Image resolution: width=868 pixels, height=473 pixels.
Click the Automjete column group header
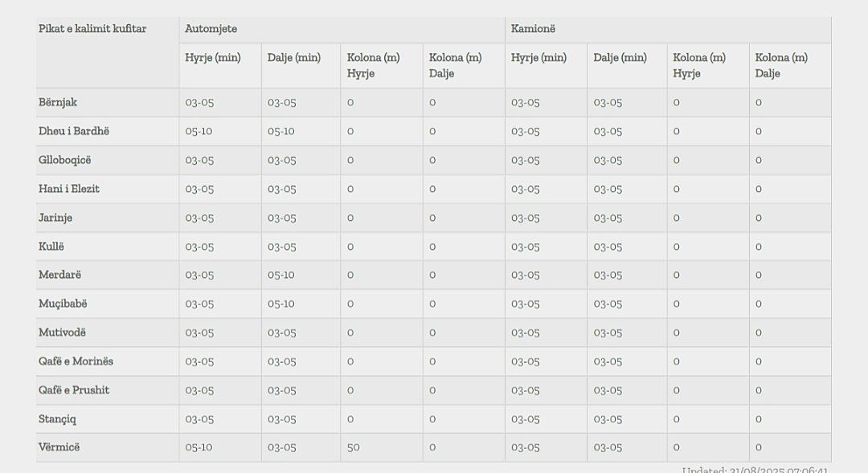211,29
